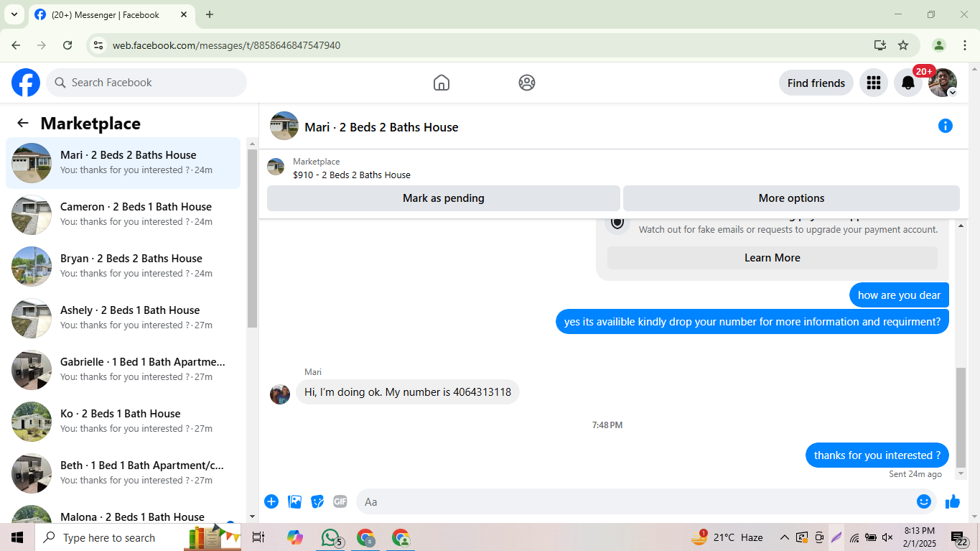Click the install app icon in address bar

880,45
